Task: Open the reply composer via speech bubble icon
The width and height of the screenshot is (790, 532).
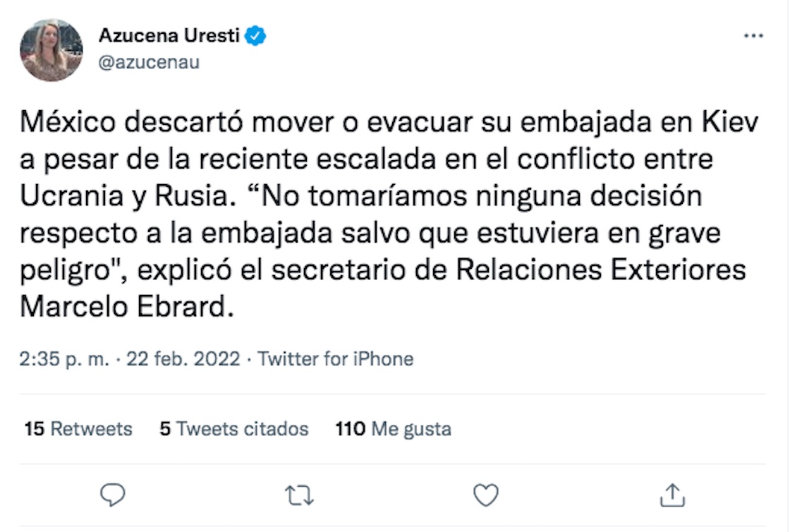Action: [x=112, y=496]
